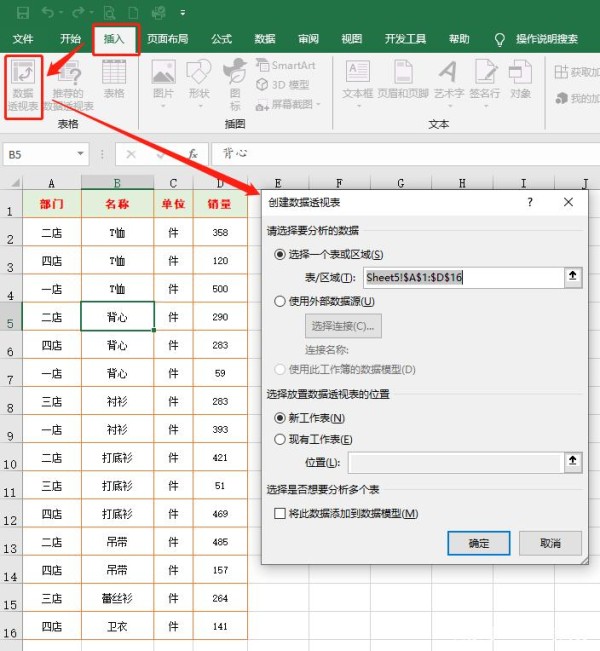Screen dimensions: 600x651
Task: Switch to the 开发工具 tab
Action: pyautogui.click(x=405, y=39)
